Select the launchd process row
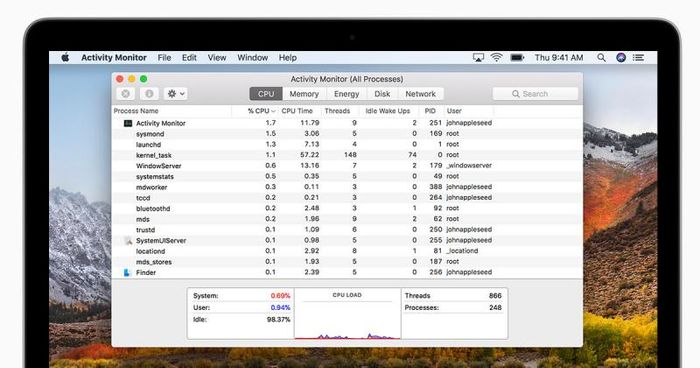Screen dimensions: 700x368 pos(347,144)
